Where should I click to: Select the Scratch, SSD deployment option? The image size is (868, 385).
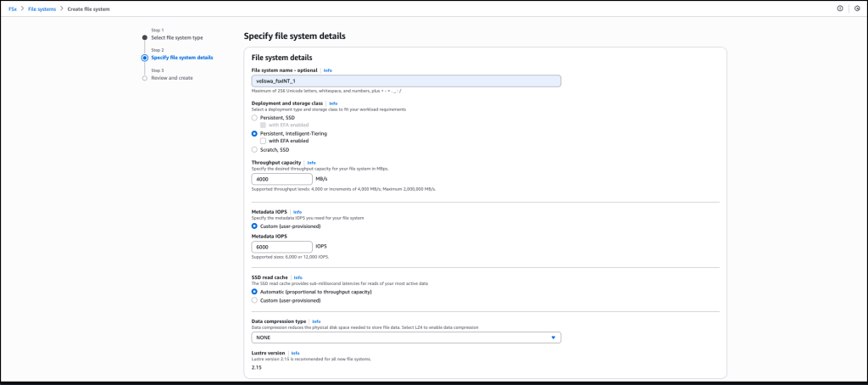[254, 149]
